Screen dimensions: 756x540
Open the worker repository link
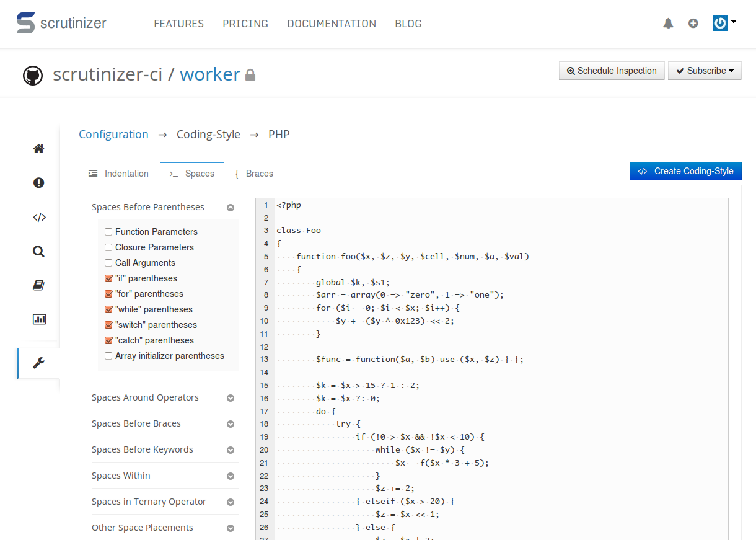(210, 74)
